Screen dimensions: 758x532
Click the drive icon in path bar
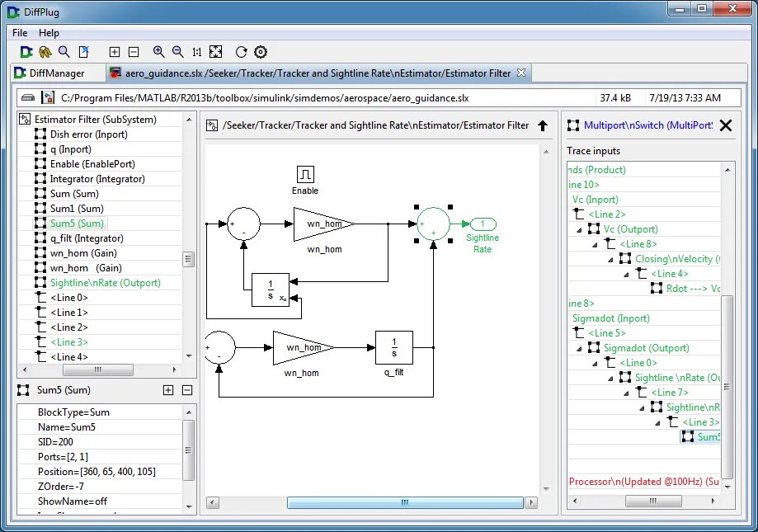(x=28, y=98)
